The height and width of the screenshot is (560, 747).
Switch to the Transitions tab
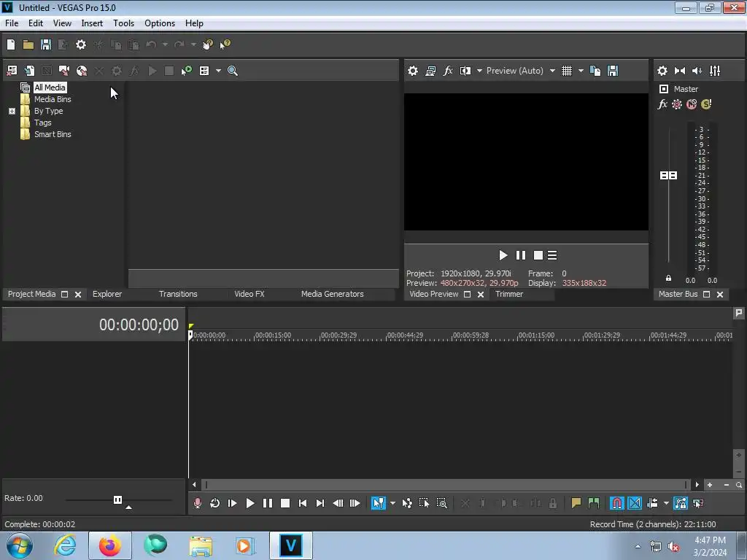(178, 295)
